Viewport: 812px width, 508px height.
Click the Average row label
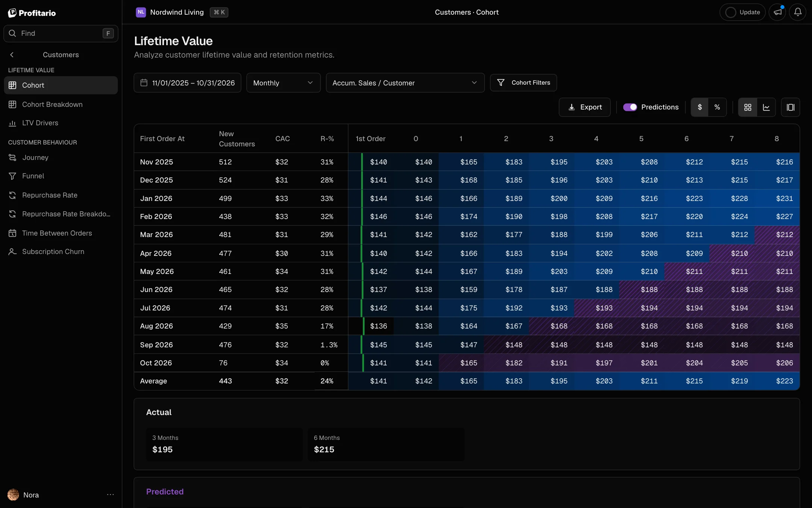pyautogui.click(x=153, y=381)
